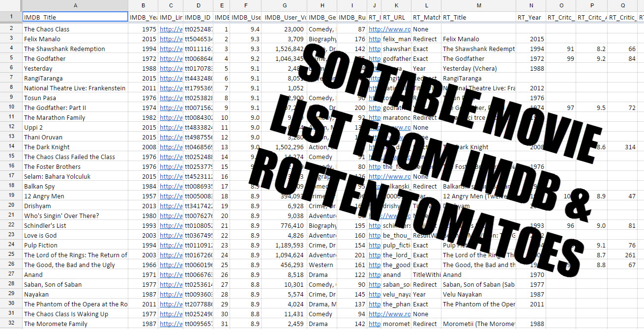Open IMDB link for The Moromete Family

[171, 324]
